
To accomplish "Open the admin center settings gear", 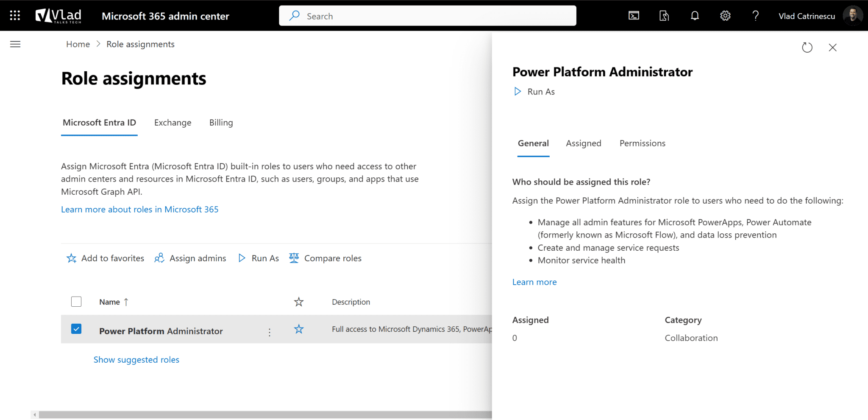I will click(x=725, y=16).
